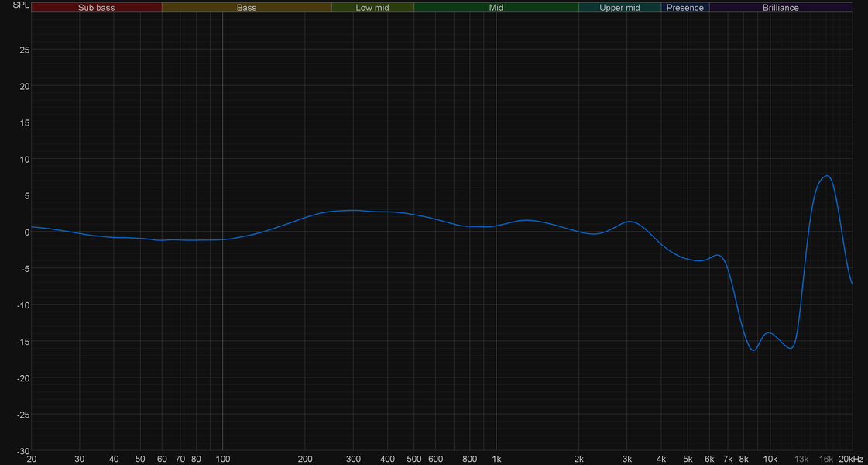Click the 500 Hz frequency label
Screen dimensions: 868x465
414,459
